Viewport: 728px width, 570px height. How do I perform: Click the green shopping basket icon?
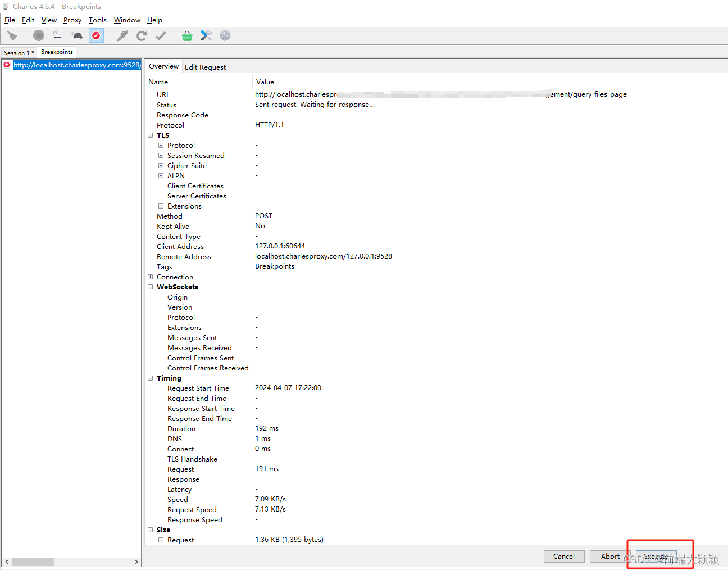[x=187, y=36]
